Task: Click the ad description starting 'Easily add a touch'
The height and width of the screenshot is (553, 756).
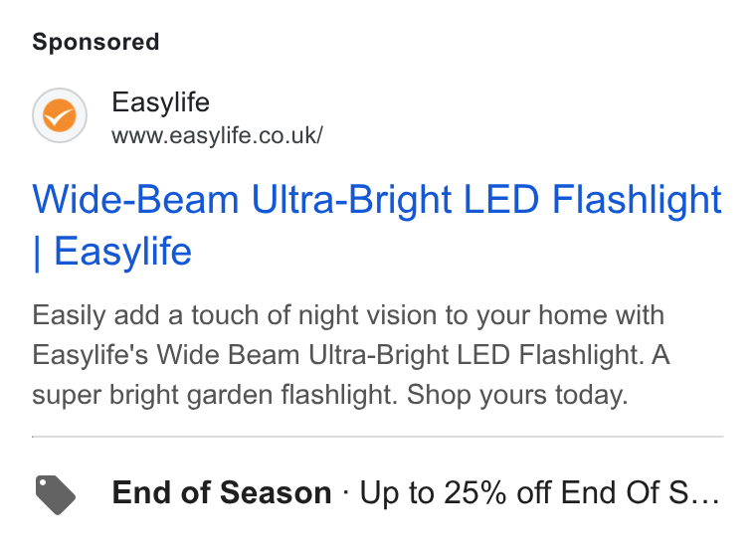Action: pos(351,355)
